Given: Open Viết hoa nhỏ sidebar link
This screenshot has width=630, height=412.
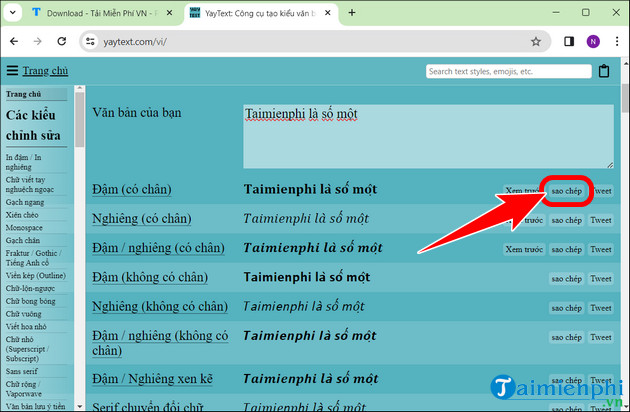Looking at the screenshot, I should (x=26, y=327).
